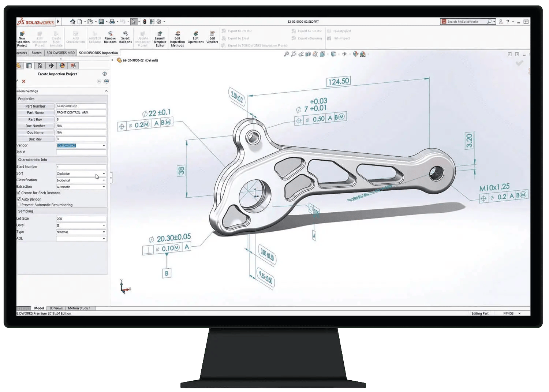This screenshot has height=392, width=549.
Task: Click the Zoom to Fit icon
Action: [286, 54]
